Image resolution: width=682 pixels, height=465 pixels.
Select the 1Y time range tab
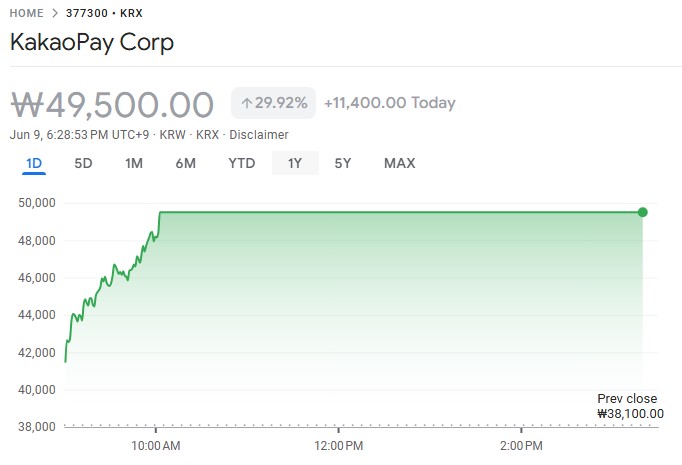click(295, 163)
